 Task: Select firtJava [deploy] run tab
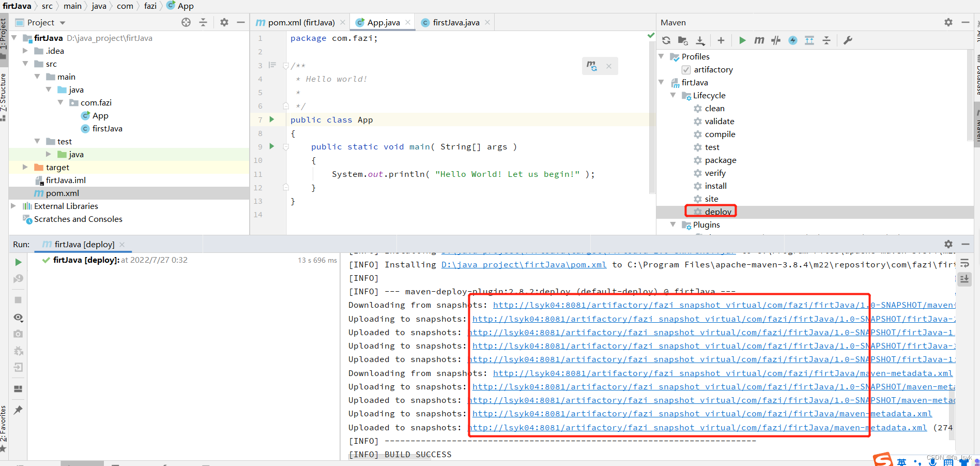pos(84,244)
